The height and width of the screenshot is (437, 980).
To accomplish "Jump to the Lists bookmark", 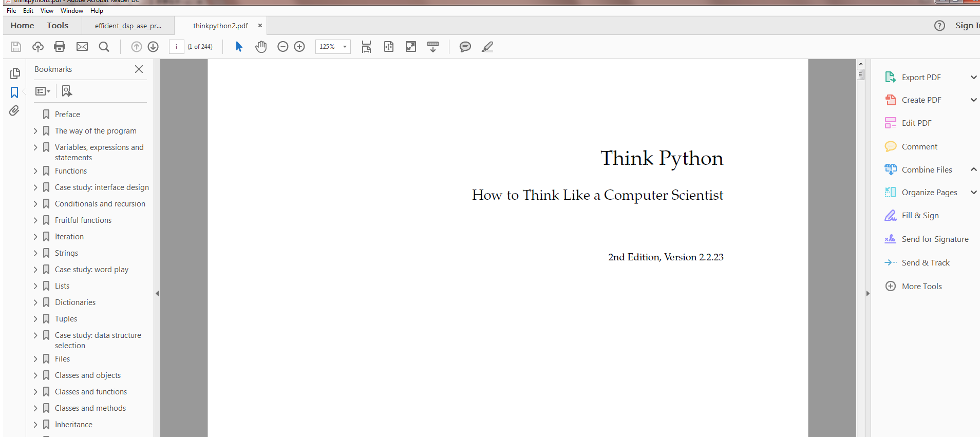I will 62,286.
